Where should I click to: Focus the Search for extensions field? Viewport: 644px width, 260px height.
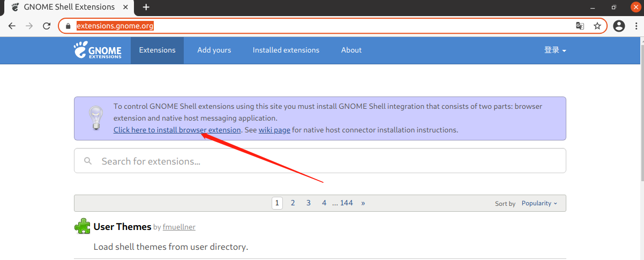tap(320, 161)
